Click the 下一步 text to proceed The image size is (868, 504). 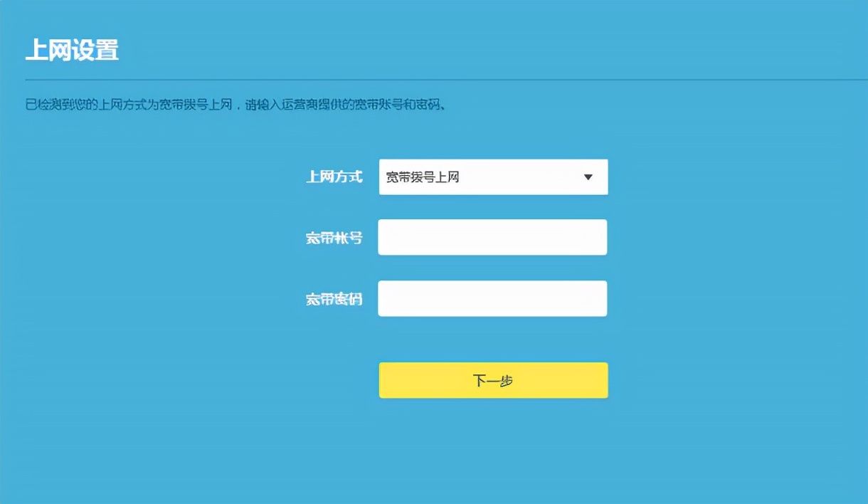coord(492,381)
